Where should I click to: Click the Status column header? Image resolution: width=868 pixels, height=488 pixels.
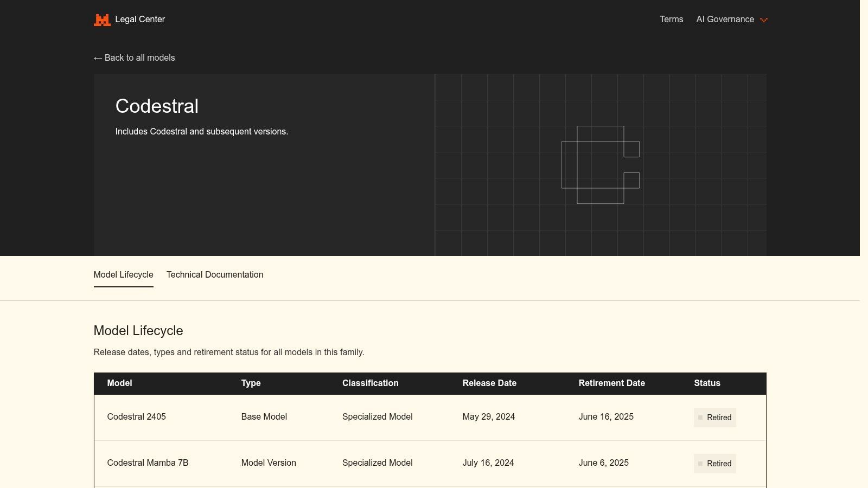pos(707,383)
